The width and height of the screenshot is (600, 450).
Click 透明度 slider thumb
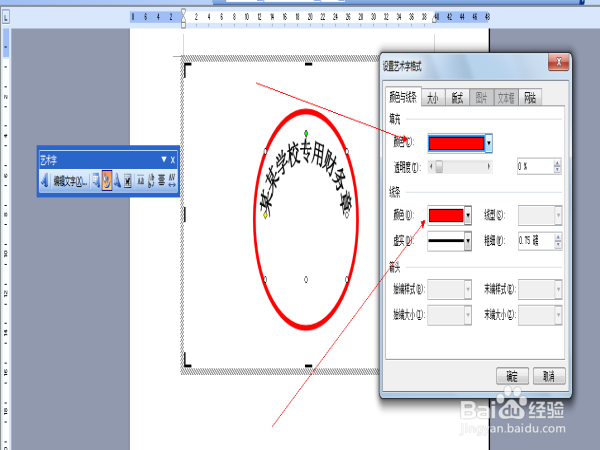(439, 166)
